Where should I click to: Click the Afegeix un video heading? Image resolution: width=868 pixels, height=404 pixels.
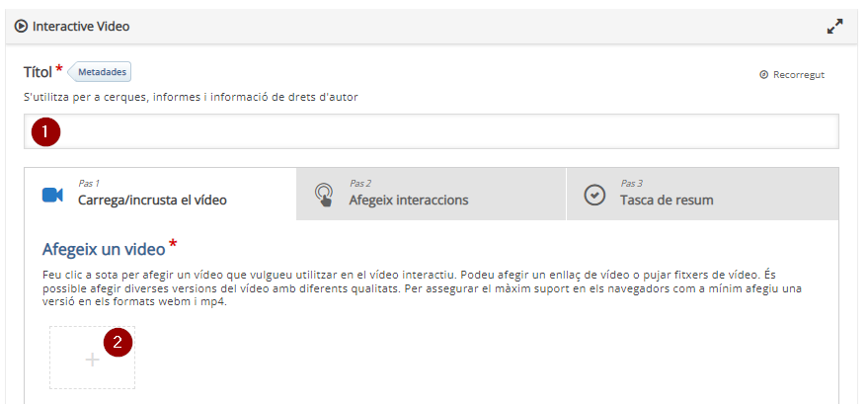pyautogui.click(x=104, y=249)
